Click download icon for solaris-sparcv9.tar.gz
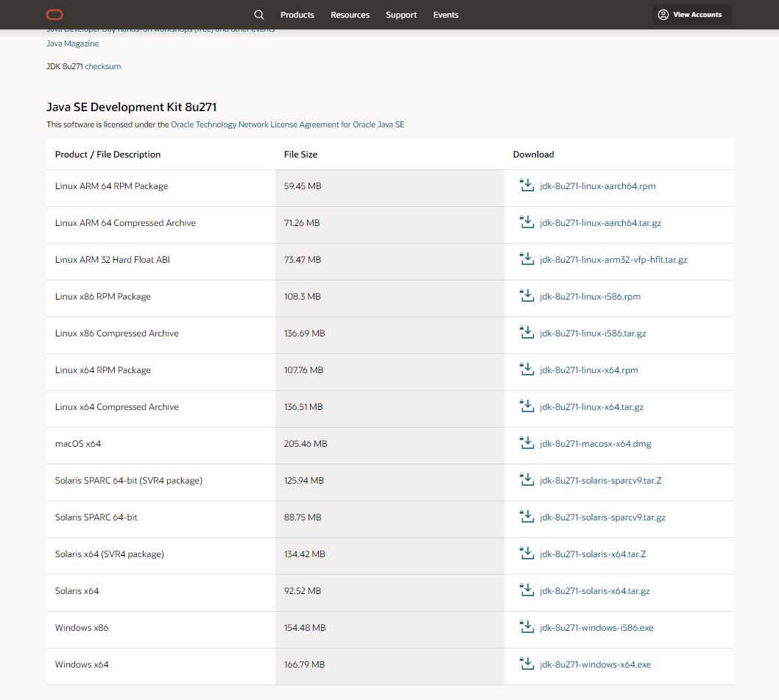This screenshot has height=700, width=779. tap(526, 516)
